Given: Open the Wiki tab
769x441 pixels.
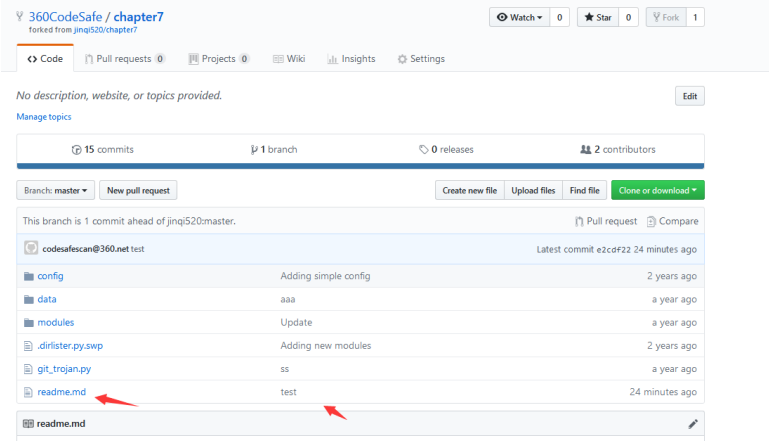Looking at the screenshot, I should (289, 59).
